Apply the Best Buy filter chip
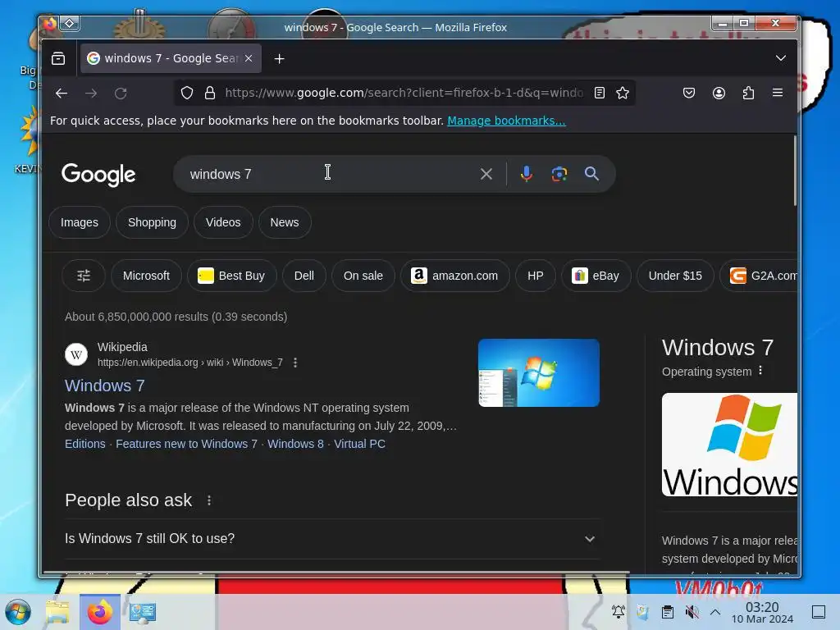This screenshot has width=840, height=630. pyautogui.click(x=231, y=276)
